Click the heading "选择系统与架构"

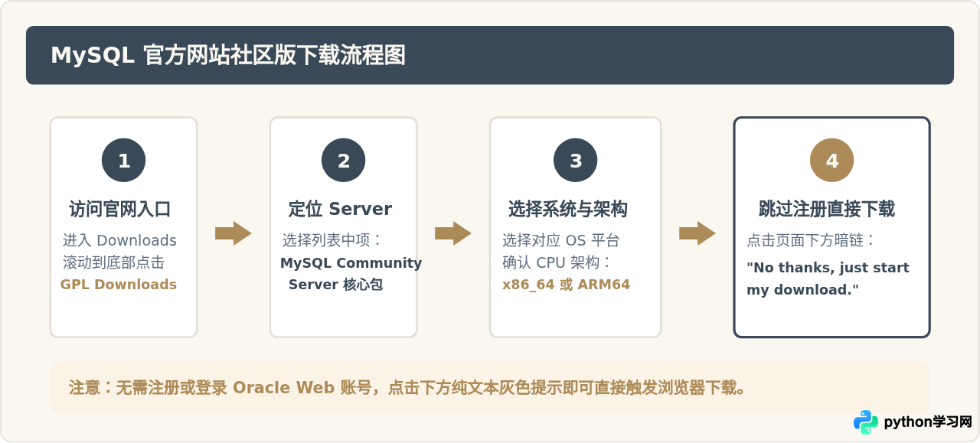(x=567, y=209)
